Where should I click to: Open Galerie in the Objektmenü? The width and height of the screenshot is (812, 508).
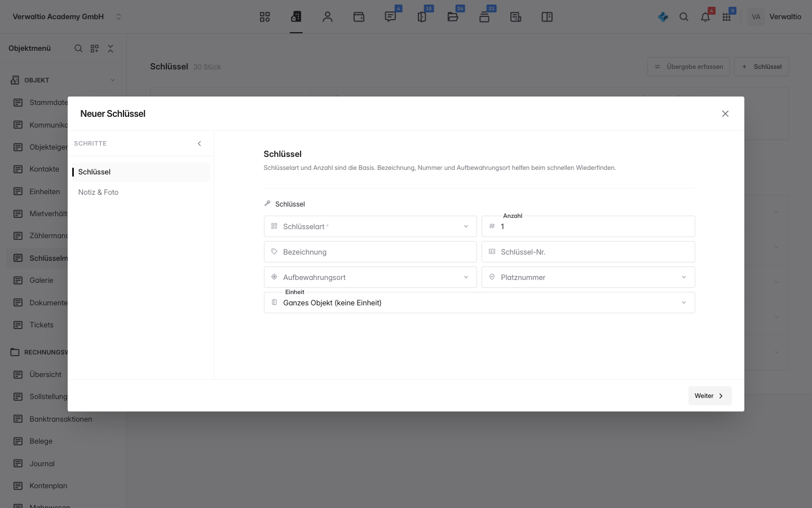(41, 280)
